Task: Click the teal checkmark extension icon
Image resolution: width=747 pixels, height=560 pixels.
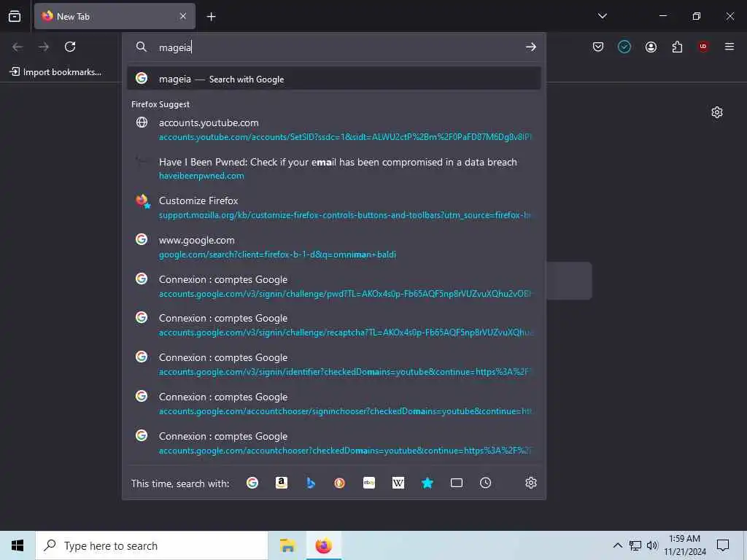Action: pos(624,47)
